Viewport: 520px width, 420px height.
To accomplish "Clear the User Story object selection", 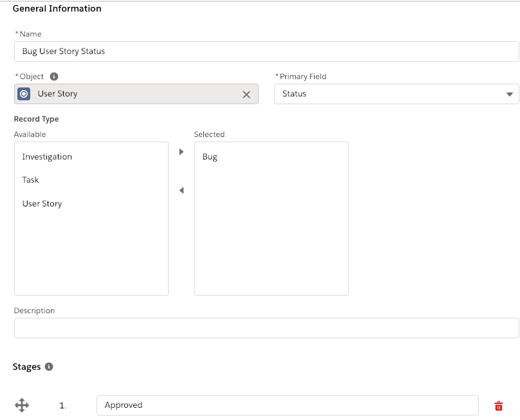I will pos(246,95).
